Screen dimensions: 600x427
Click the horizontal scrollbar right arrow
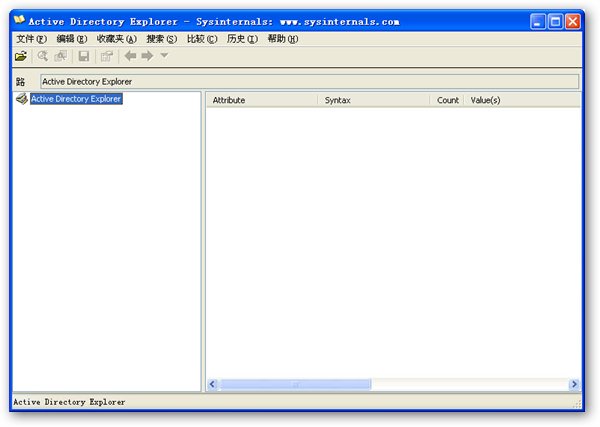pos(574,384)
